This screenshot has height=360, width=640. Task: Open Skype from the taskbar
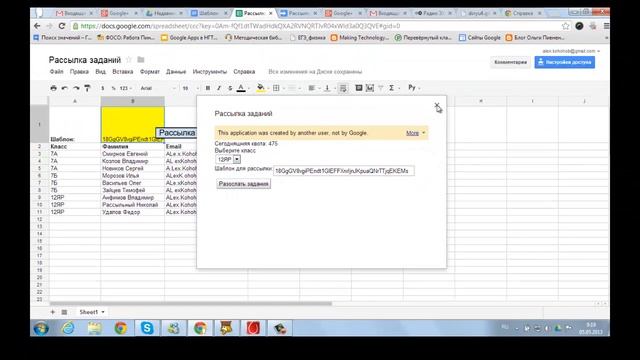147,328
